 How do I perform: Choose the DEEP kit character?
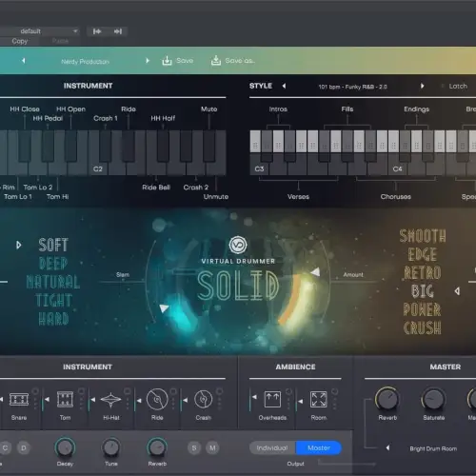(x=53, y=264)
